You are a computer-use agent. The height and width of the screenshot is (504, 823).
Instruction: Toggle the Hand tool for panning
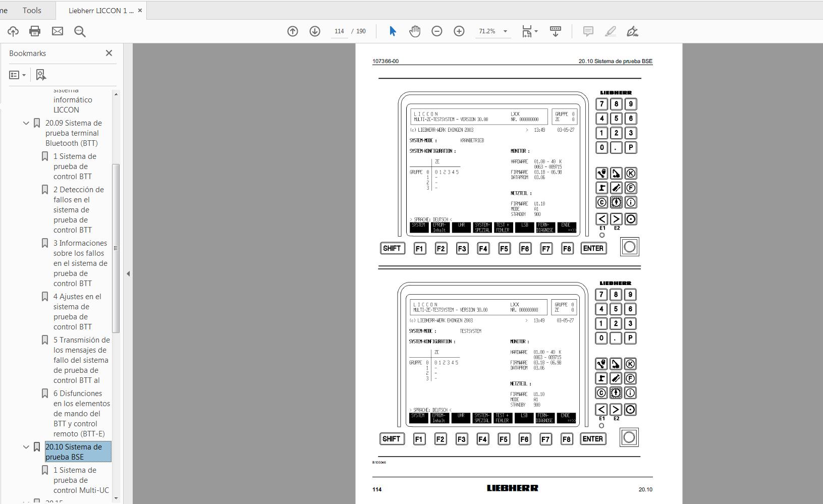tap(414, 31)
